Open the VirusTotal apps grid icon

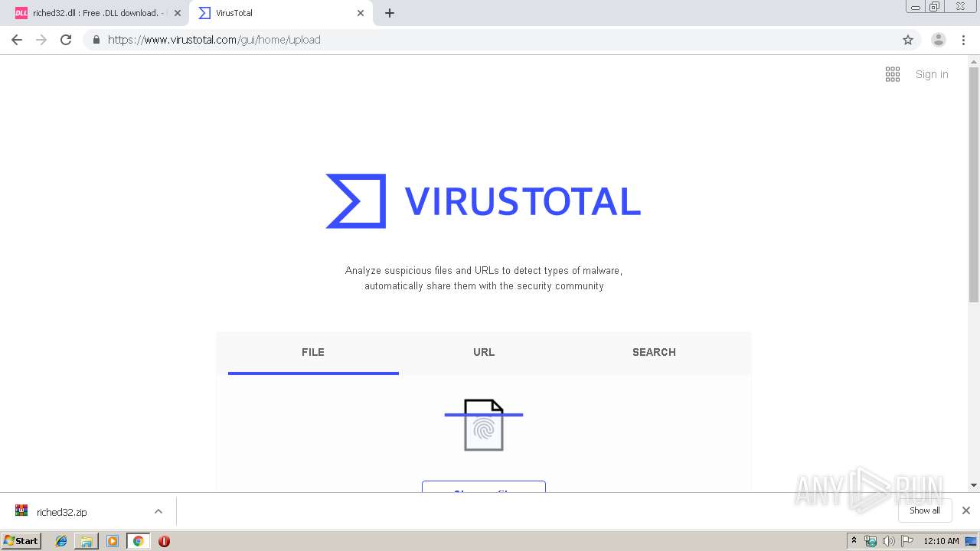pos(893,74)
